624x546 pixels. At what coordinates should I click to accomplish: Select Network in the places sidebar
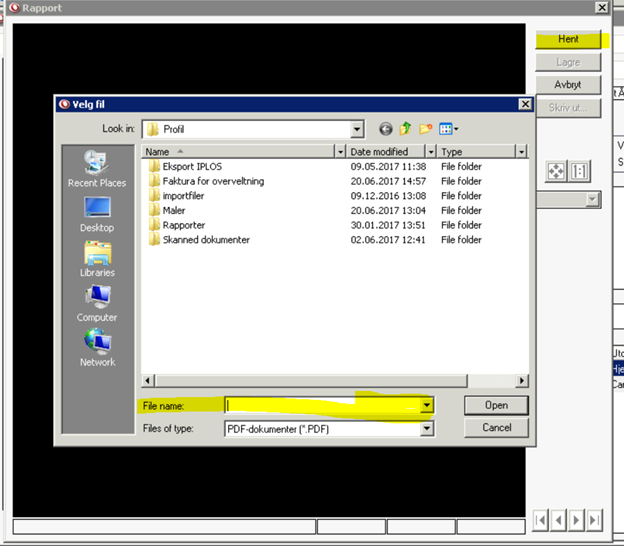coord(97,349)
